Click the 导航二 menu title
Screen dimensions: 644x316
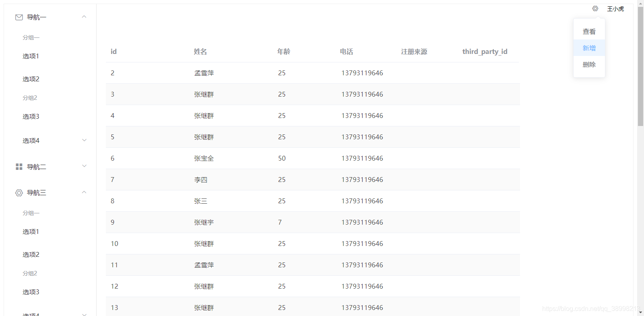pyautogui.click(x=37, y=167)
